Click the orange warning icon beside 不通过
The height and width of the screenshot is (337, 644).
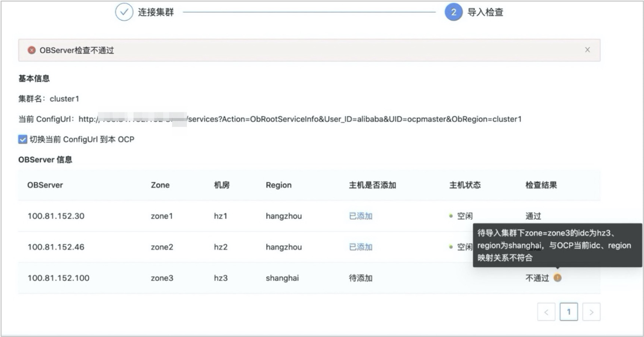pos(558,278)
